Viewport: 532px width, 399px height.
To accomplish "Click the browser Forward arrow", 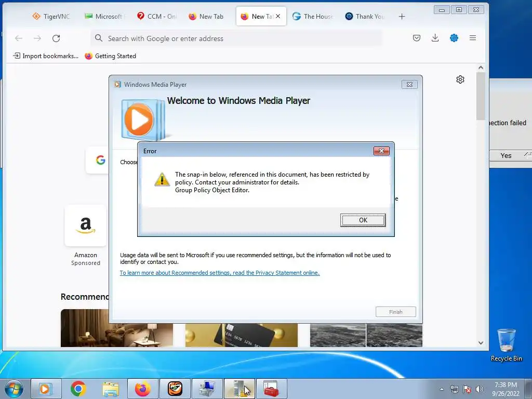I will point(37,38).
